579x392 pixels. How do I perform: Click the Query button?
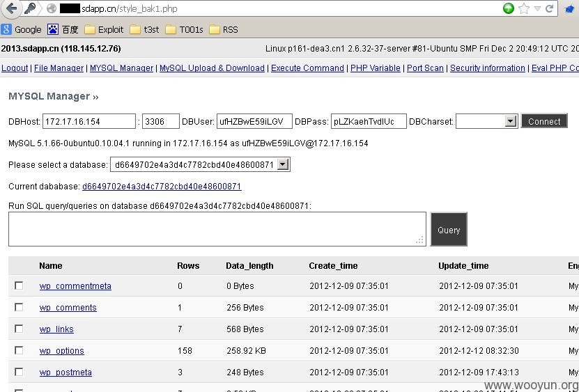click(x=449, y=229)
